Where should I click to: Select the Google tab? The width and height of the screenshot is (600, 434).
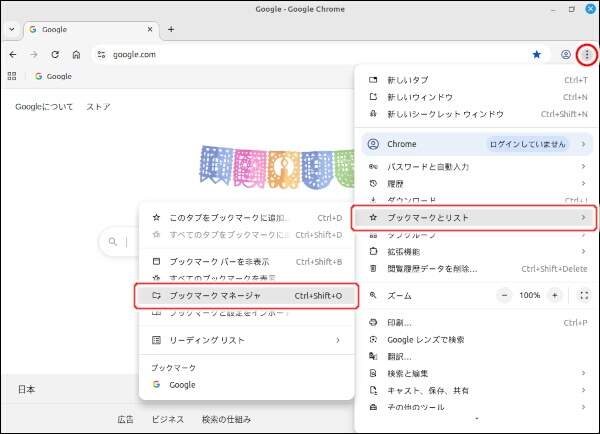tap(91, 29)
